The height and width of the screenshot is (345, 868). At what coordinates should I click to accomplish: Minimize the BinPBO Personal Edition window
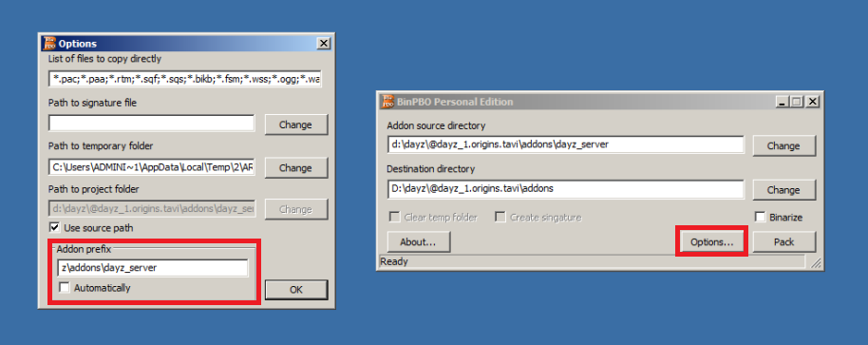[x=782, y=102]
